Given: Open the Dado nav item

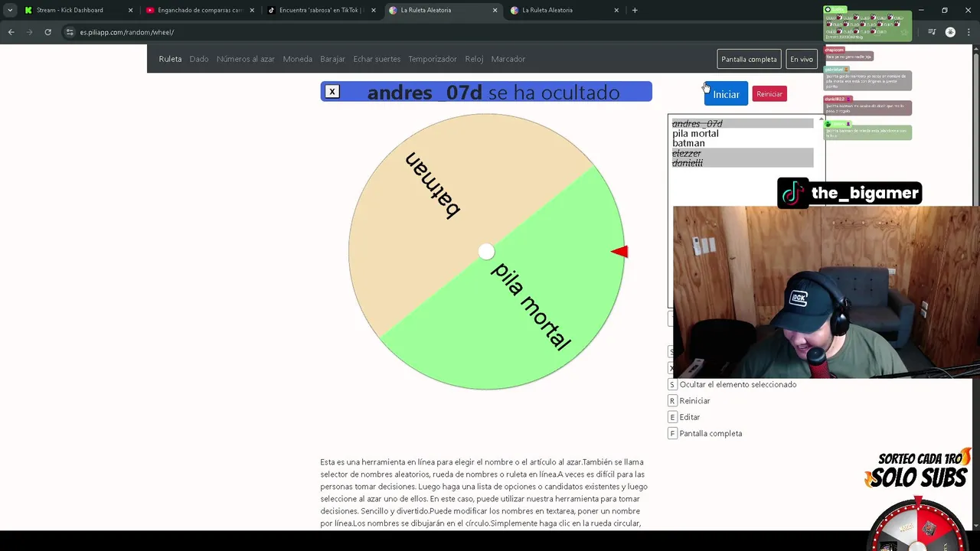Looking at the screenshot, I should click(199, 59).
